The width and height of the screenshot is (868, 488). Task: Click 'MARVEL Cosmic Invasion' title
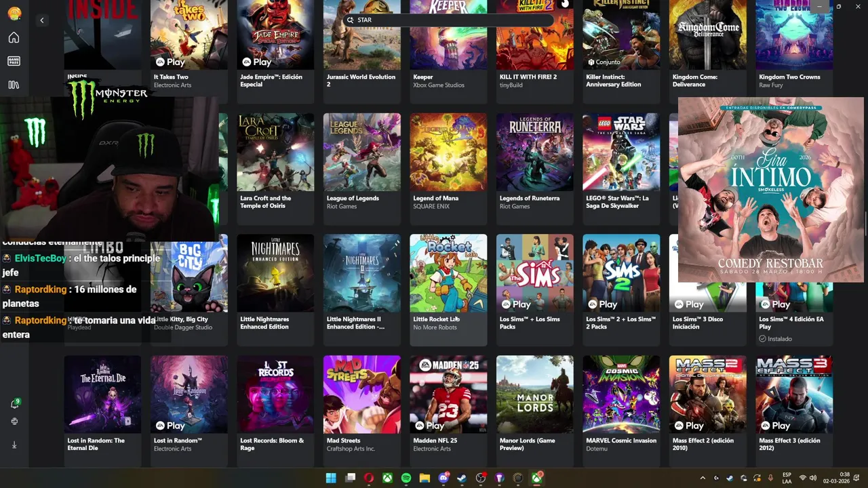(x=620, y=441)
